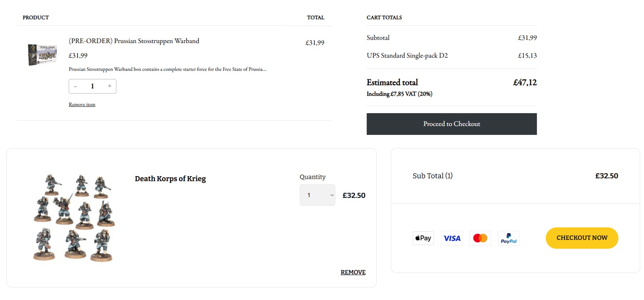Open the Prussian Stosstruppen Warband box thumbnail
The height and width of the screenshot is (300, 644).
click(x=42, y=55)
